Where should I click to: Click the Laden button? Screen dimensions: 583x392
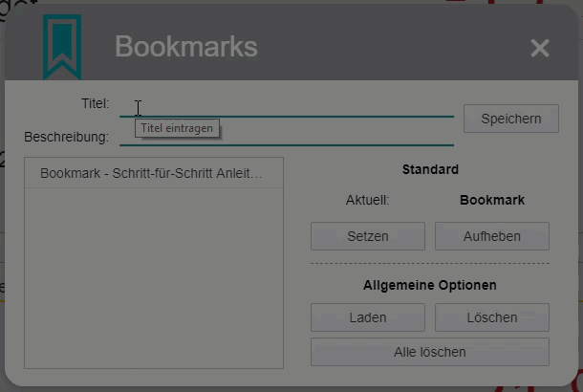tap(368, 317)
